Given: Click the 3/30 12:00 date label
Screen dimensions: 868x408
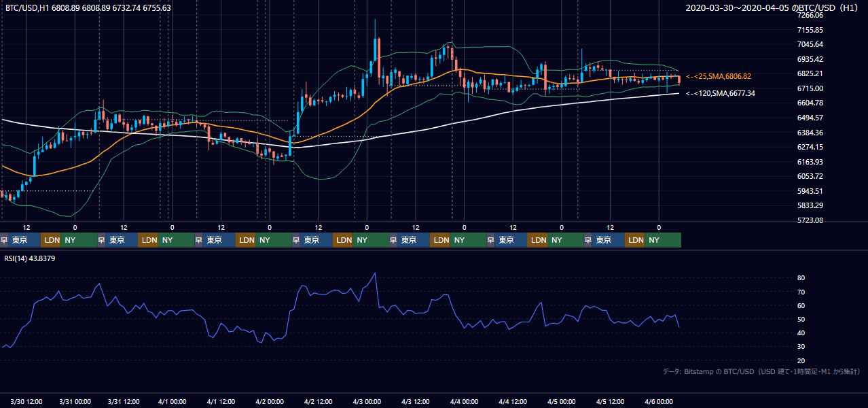Looking at the screenshot, I should click(x=26, y=401).
